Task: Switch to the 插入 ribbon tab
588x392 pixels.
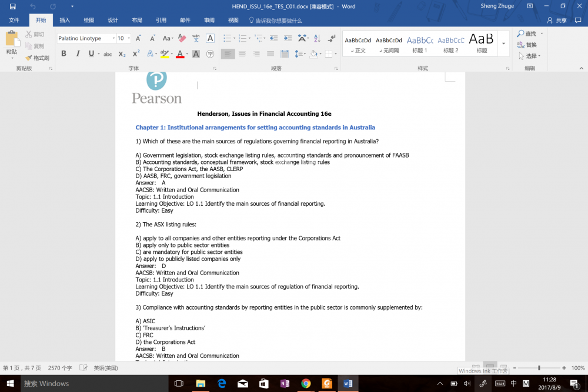Action: click(x=65, y=21)
